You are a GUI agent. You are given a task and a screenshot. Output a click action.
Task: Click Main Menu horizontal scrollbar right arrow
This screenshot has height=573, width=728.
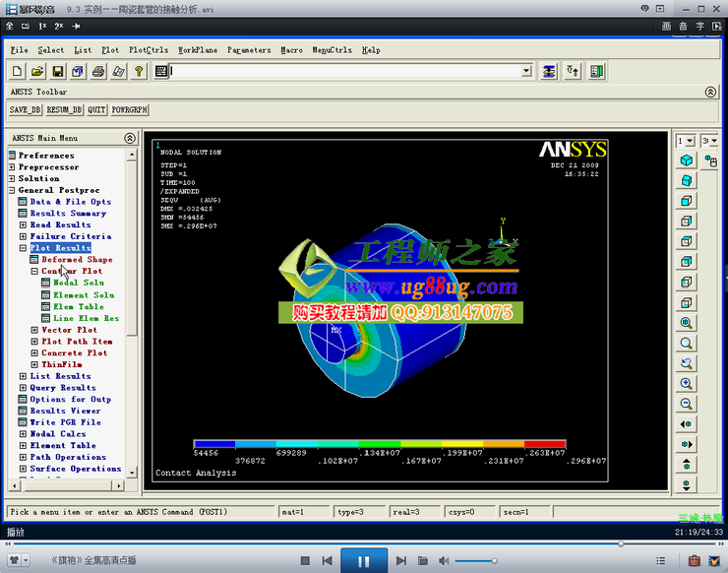[x=119, y=485]
